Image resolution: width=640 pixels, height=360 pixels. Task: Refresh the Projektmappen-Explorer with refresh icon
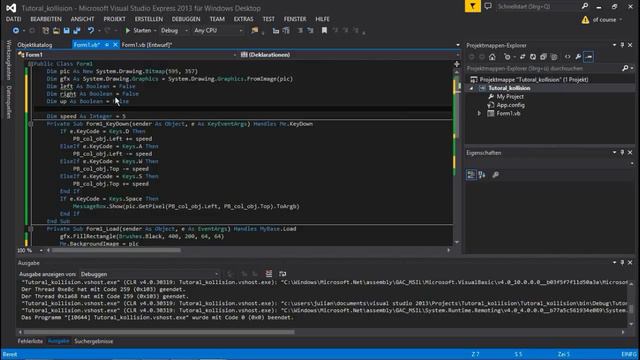point(533,57)
